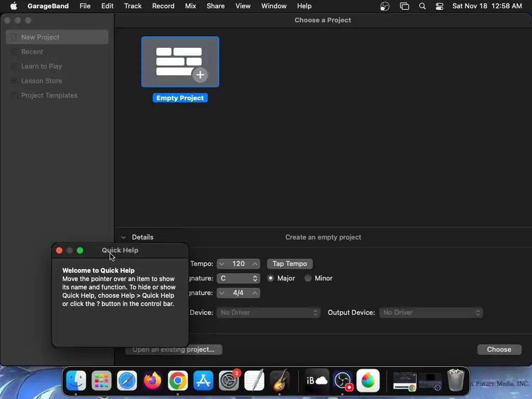The height and width of the screenshot is (399, 532).
Task: Click the GarageBand guitar Dock icon
Action: point(280,380)
